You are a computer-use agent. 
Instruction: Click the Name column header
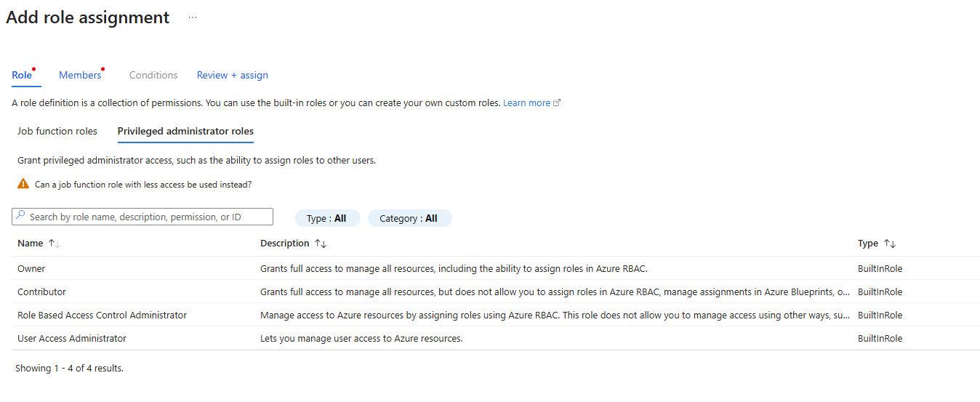(x=31, y=244)
